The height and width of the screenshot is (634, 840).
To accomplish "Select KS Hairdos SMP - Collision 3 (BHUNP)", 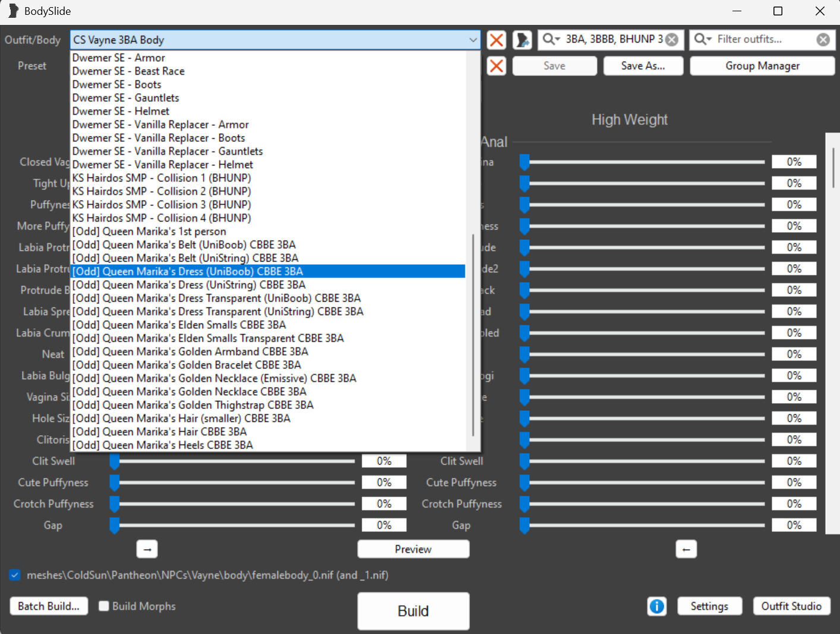I will tap(267, 205).
